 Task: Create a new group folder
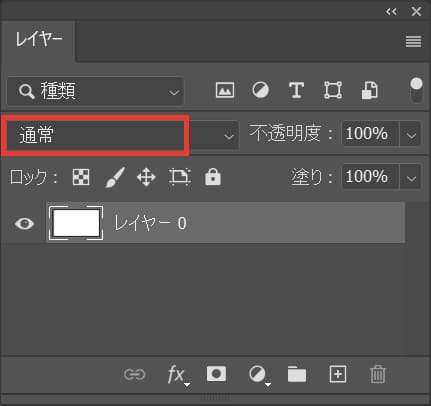297,374
